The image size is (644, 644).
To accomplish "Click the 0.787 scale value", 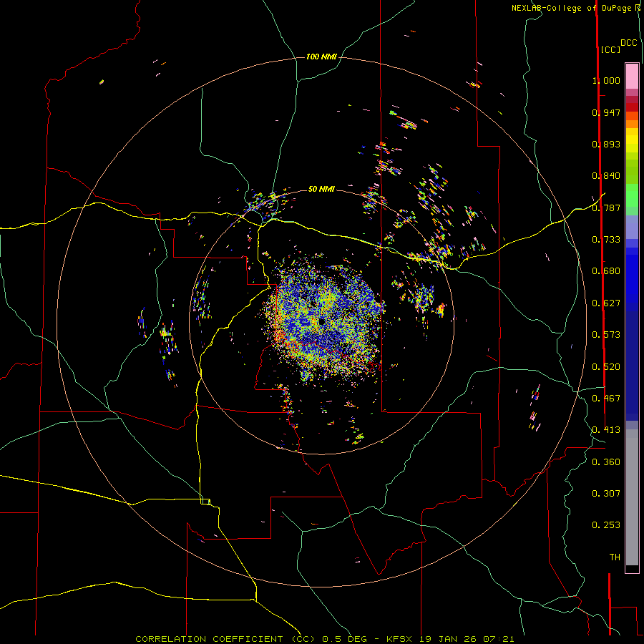I will pyautogui.click(x=606, y=208).
